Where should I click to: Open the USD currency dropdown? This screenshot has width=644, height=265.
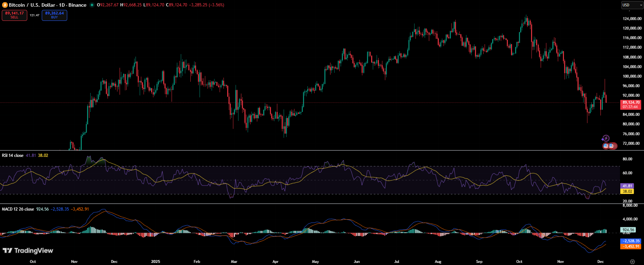632,5
